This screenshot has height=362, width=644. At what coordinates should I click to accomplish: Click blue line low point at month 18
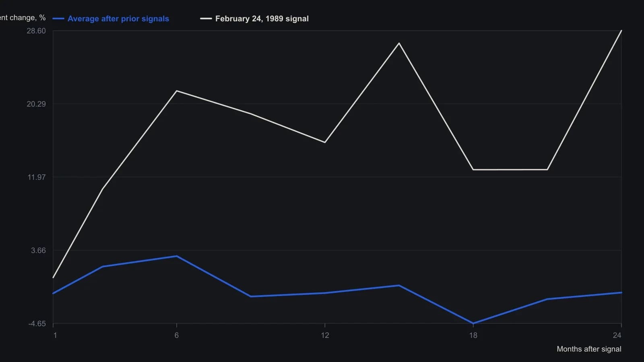[473, 323]
